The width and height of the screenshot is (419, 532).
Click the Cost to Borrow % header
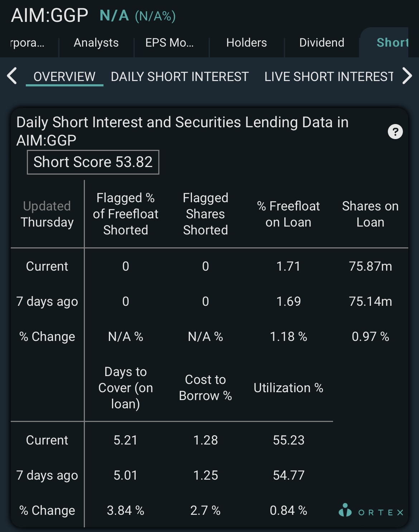tap(205, 388)
